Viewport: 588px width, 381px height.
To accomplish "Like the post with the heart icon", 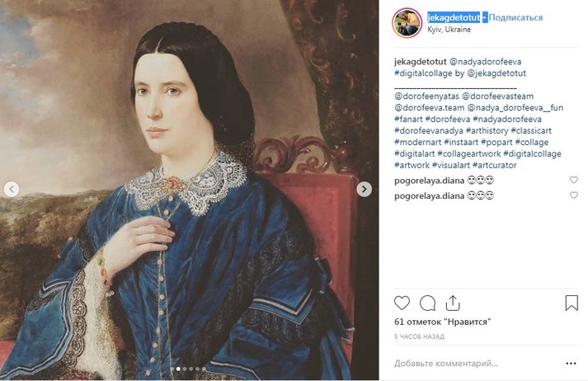I will (402, 303).
